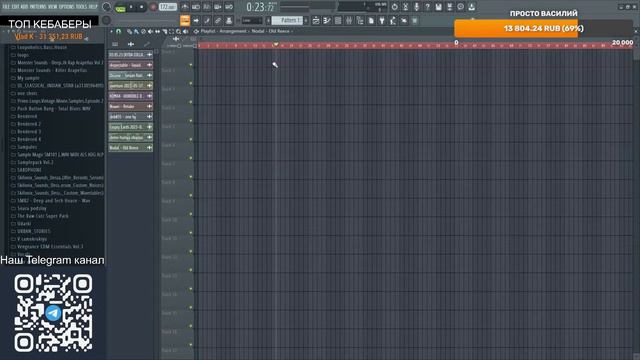
Task: Expand the 'Monster Sounds - Killer Acapellas' folder
Action: coord(52,70)
